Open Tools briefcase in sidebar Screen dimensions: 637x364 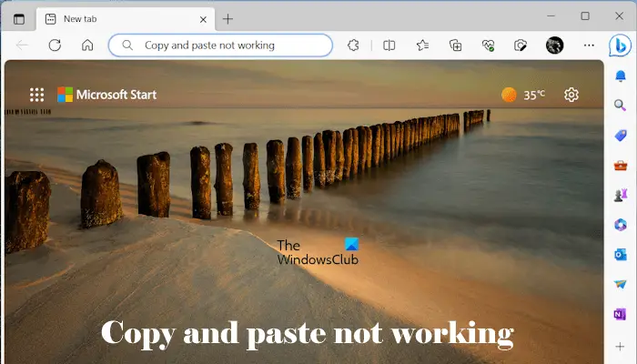621,166
